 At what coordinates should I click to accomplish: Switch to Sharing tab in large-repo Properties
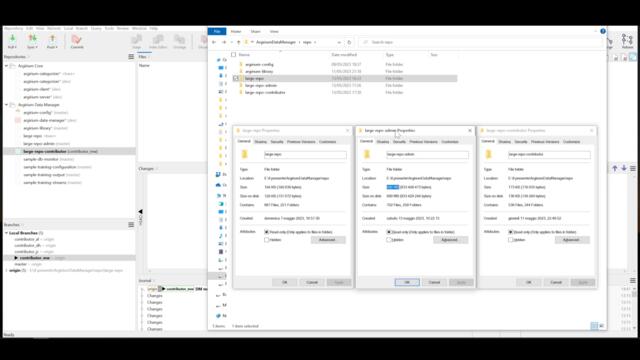[x=260, y=142]
